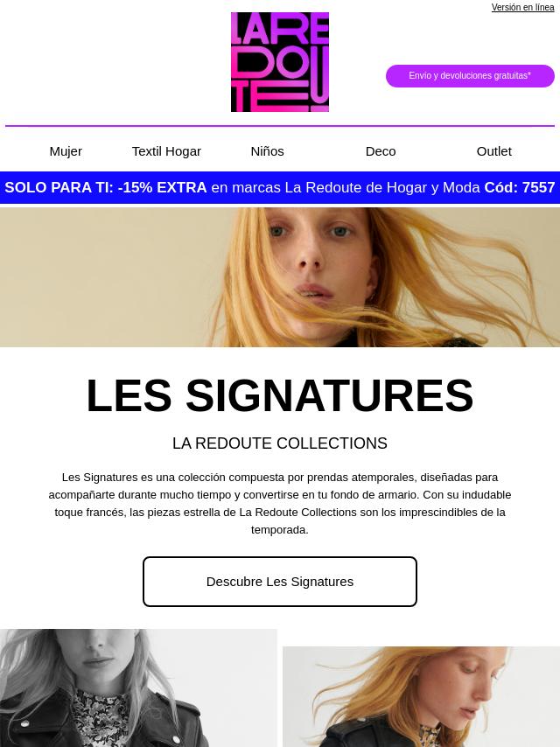Image resolution: width=560 pixels, height=747 pixels.
Task: Open the 'Versión en línea' link
Action: tap(523, 8)
